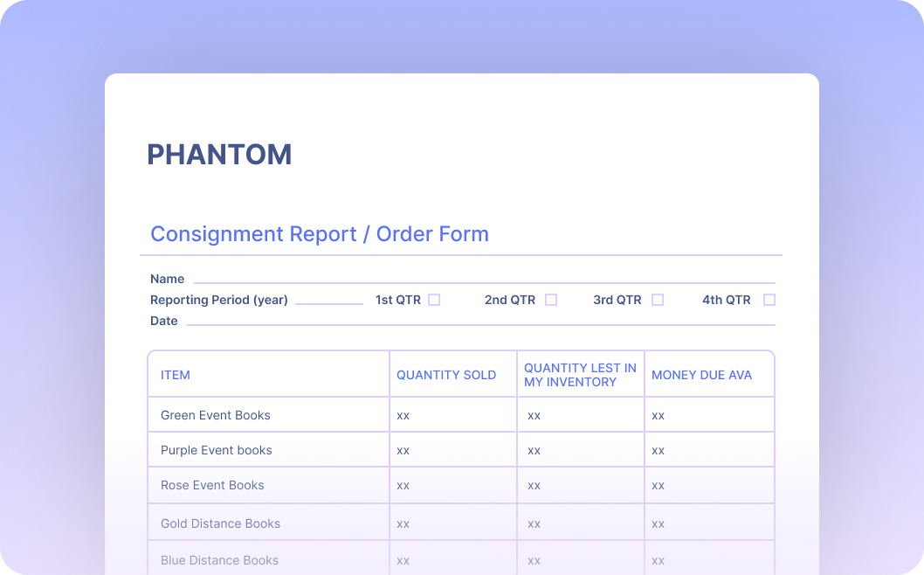Viewport: 924px width, 575px height.
Task: Click the quantity sold cell for Green Event Books
Action: click(403, 415)
